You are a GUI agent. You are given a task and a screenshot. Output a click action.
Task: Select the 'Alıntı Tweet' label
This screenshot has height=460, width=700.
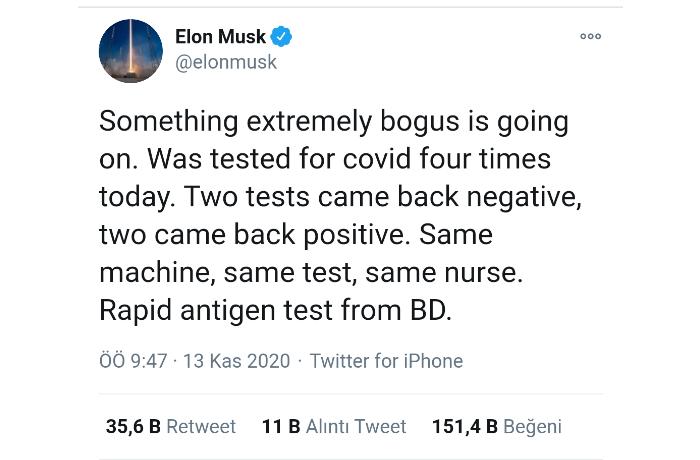pyautogui.click(x=356, y=427)
